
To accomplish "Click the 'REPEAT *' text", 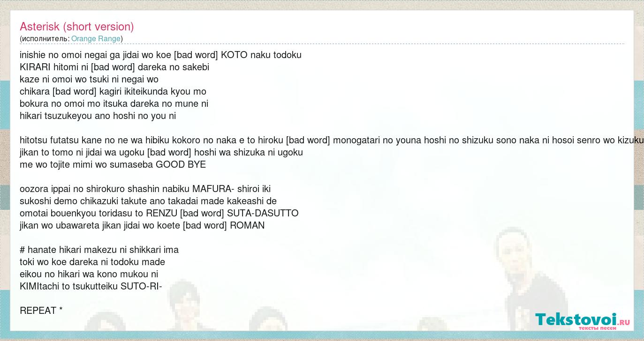I will (41, 311).
